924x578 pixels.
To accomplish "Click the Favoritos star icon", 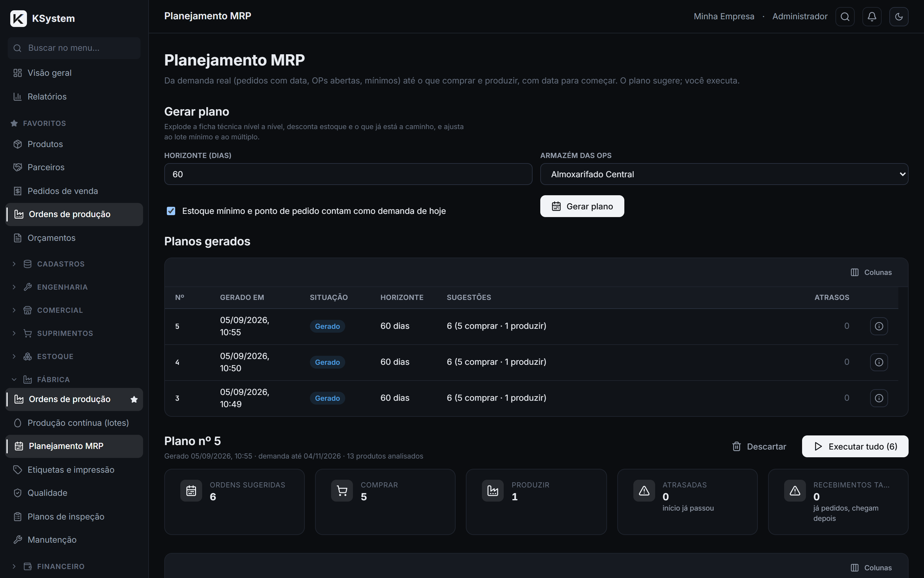I will pos(14,123).
